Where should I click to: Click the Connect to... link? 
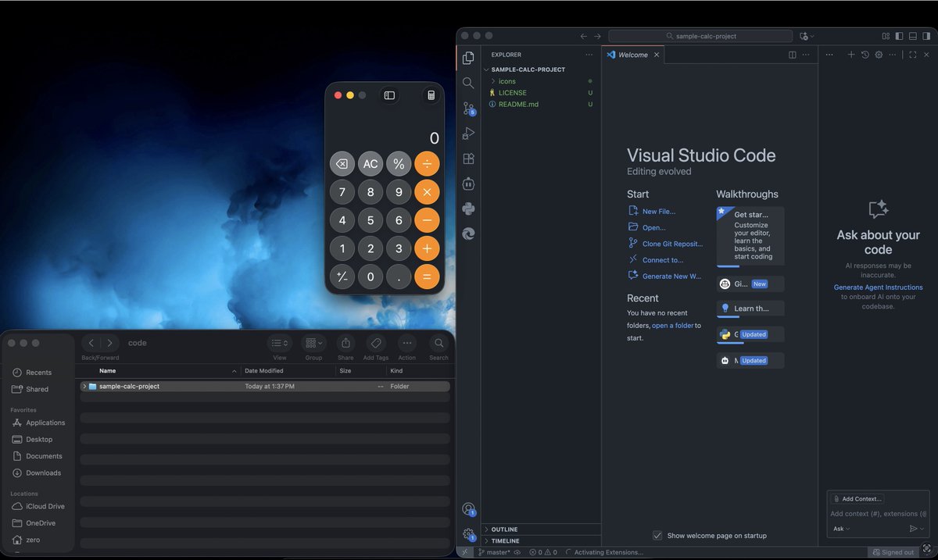[662, 260]
